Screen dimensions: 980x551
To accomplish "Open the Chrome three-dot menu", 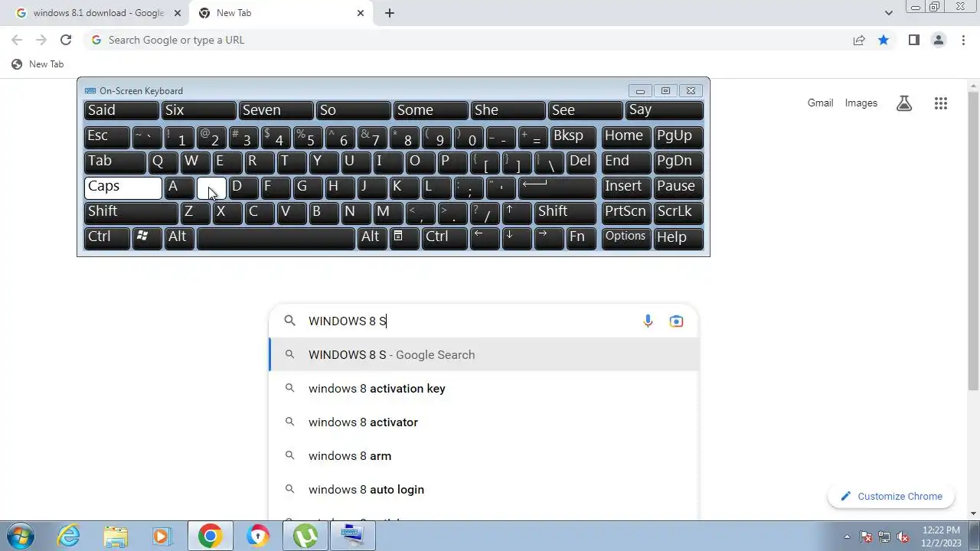I will point(963,40).
